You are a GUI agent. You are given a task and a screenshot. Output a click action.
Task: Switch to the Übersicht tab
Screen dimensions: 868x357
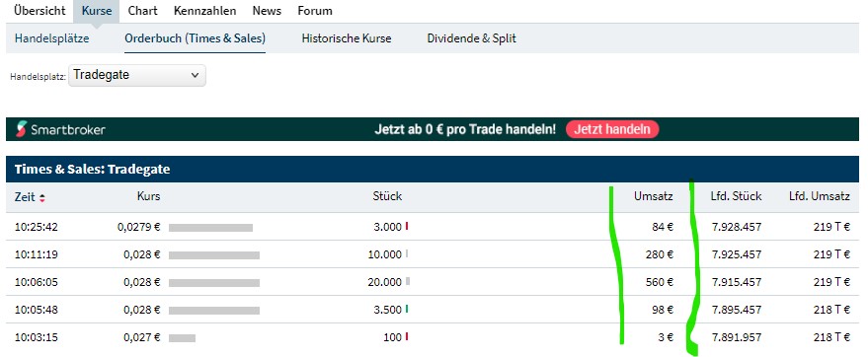pos(39,11)
